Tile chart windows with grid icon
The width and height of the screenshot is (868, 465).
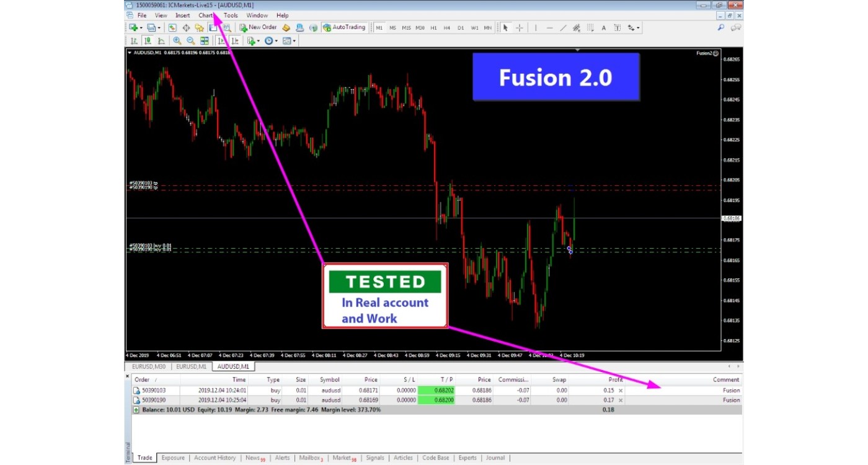tap(205, 41)
